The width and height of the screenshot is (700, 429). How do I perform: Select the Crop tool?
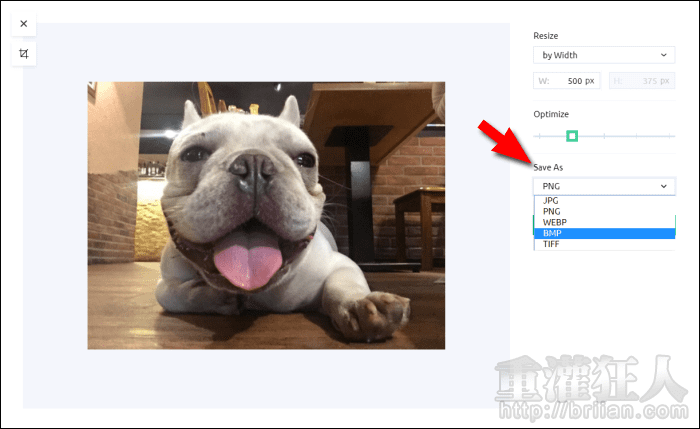(24, 54)
